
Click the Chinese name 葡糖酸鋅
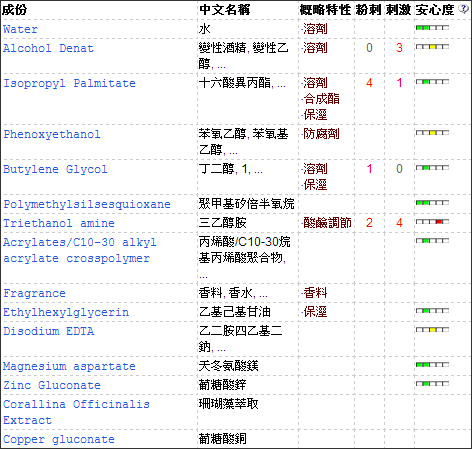coord(223,385)
